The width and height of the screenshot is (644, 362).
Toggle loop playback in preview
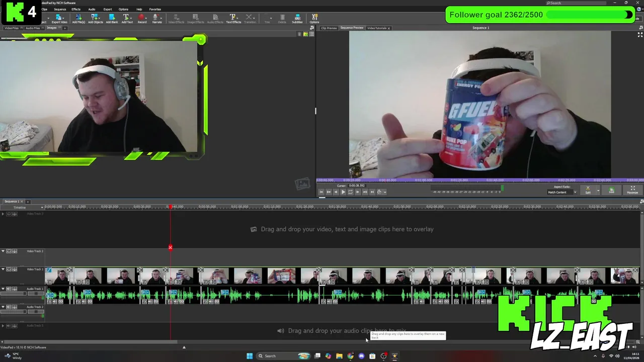point(350,192)
